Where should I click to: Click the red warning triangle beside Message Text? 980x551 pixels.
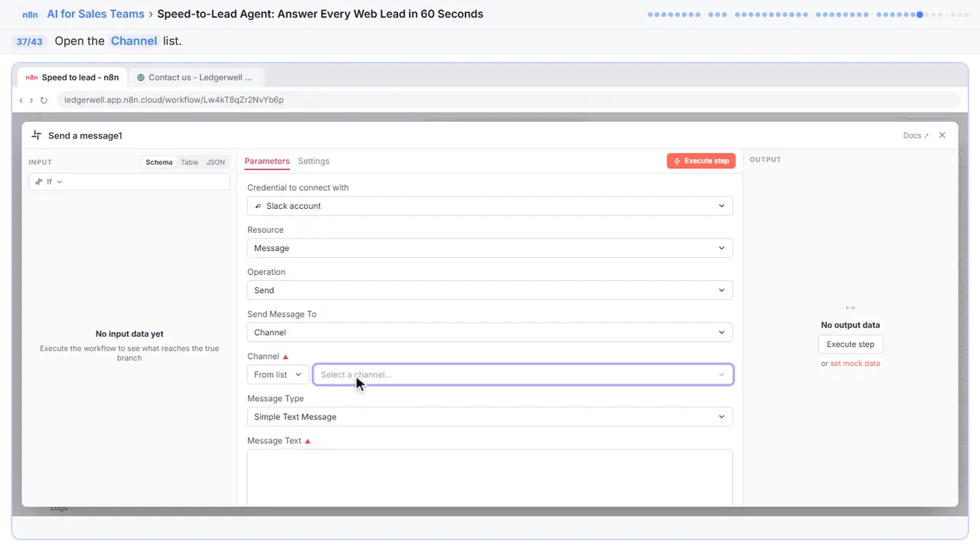(x=308, y=441)
